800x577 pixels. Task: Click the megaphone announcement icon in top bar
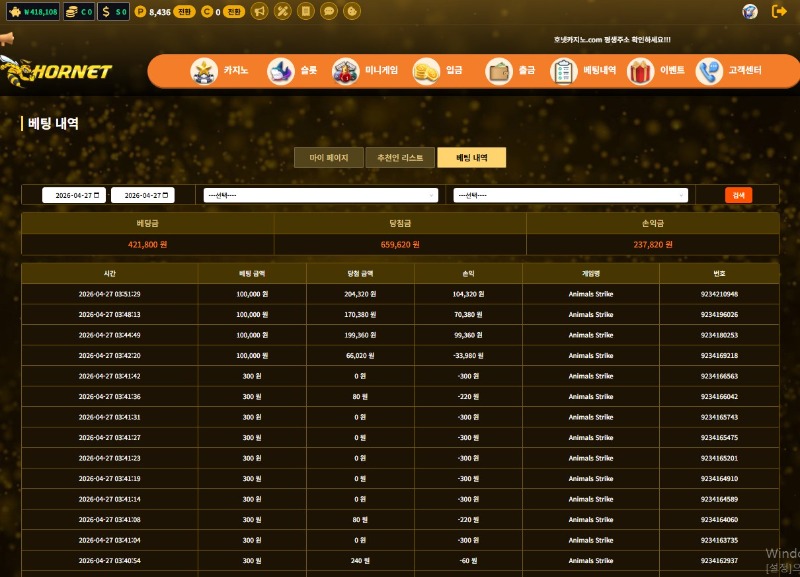click(259, 11)
